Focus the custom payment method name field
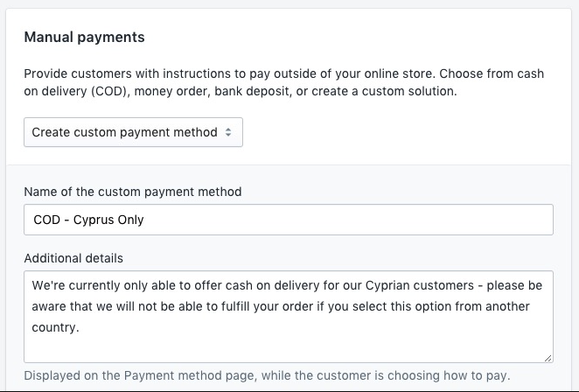 pyautogui.click(x=288, y=220)
